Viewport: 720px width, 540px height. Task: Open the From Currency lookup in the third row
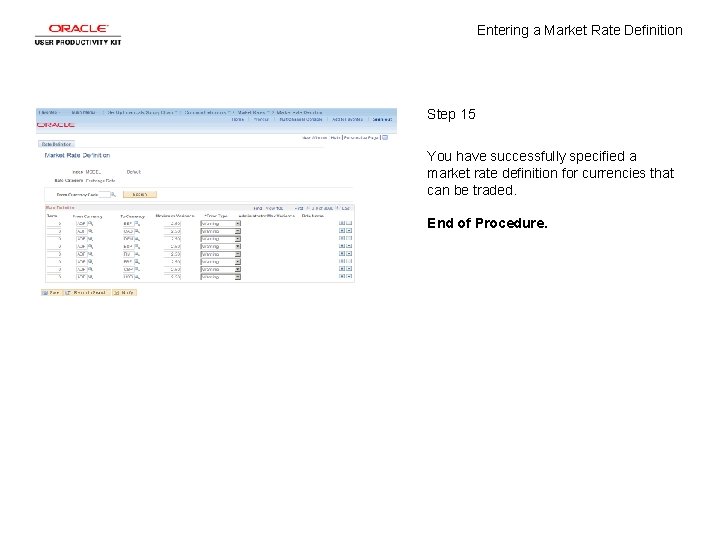pyautogui.click(x=90, y=239)
